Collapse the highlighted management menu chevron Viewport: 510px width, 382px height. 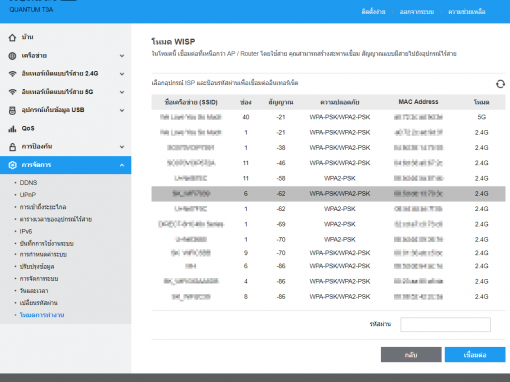tap(122, 165)
